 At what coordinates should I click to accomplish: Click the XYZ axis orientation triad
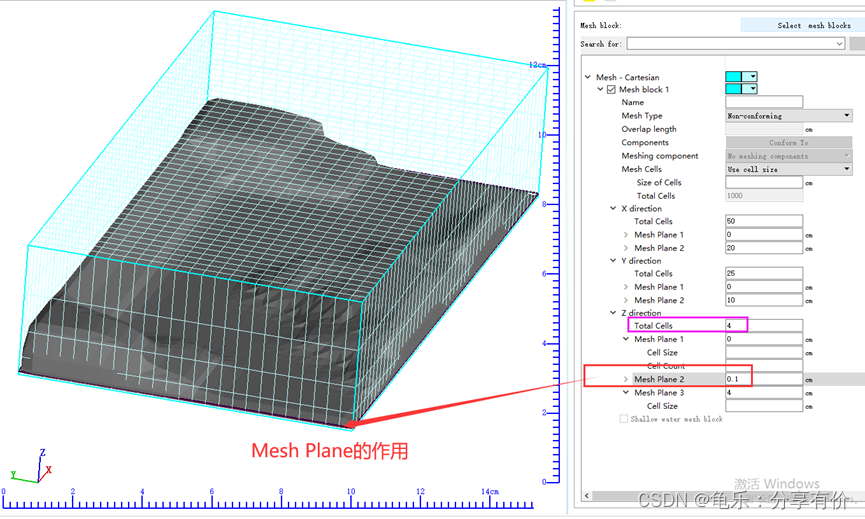[x=31, y=468]
